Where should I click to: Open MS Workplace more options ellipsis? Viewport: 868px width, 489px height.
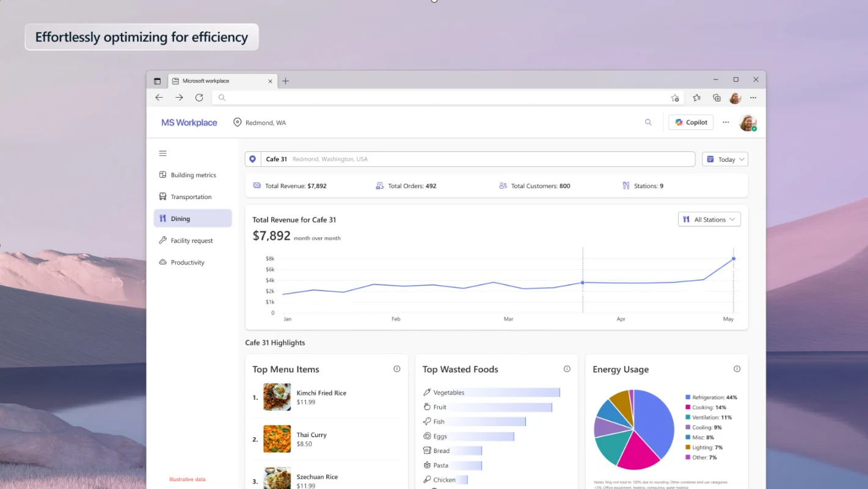[x=726, y=122]
